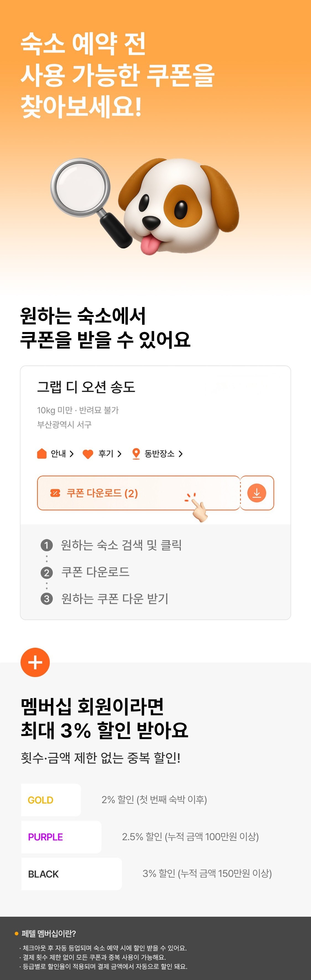
Task: Click the location pin 동반장소 icon
Action: click(x=136, y=453)
